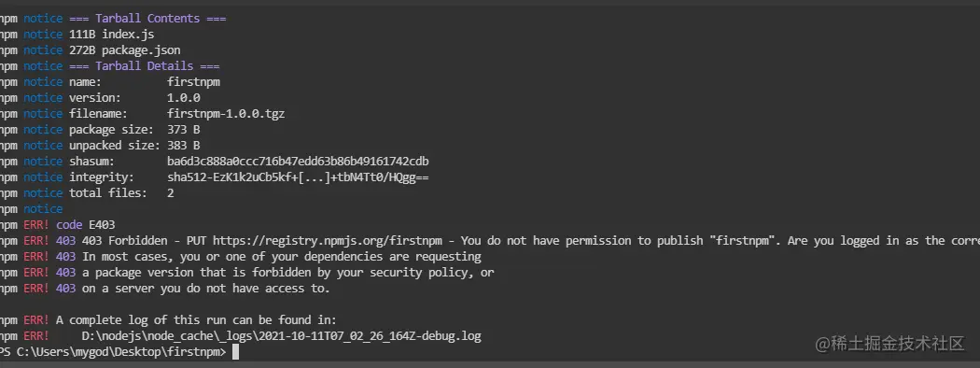Click the firstnpm-1.0.0.tgz filename
Viewport: 980px width, 368px height.
pos(226,114)
